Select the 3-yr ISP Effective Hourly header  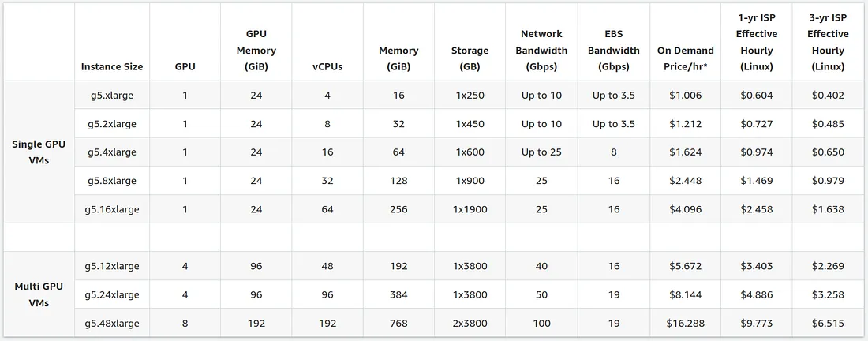point(828,42)
